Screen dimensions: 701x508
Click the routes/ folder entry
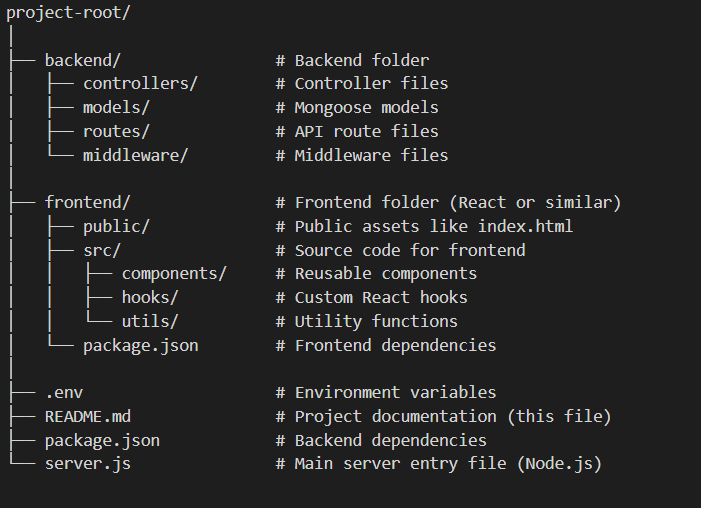(x=116, y=131)
